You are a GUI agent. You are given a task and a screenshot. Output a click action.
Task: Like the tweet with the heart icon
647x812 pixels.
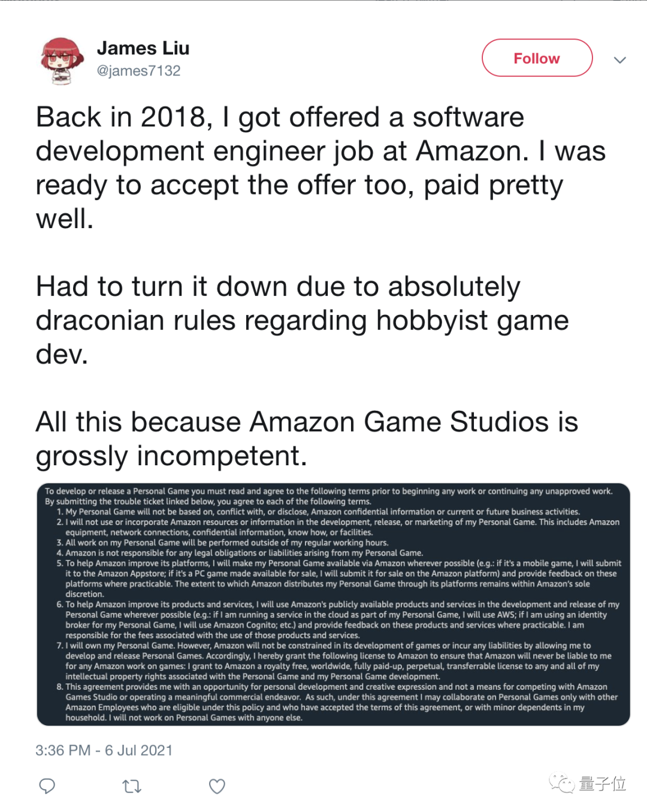tap(217, 786)
